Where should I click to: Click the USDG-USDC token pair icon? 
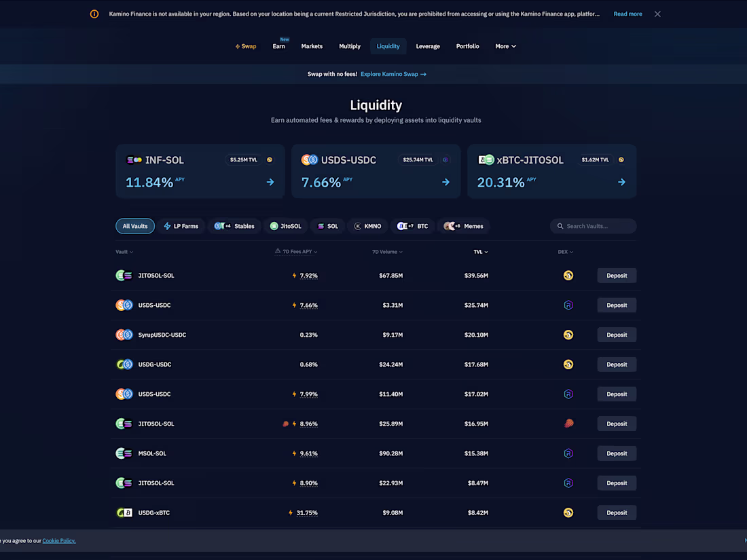coord(124,365)
